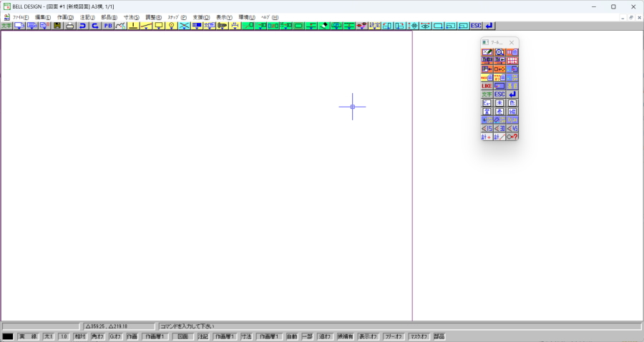Click the printer icon in toolbar
Screen dimensions: 644x342
(70, 26)
